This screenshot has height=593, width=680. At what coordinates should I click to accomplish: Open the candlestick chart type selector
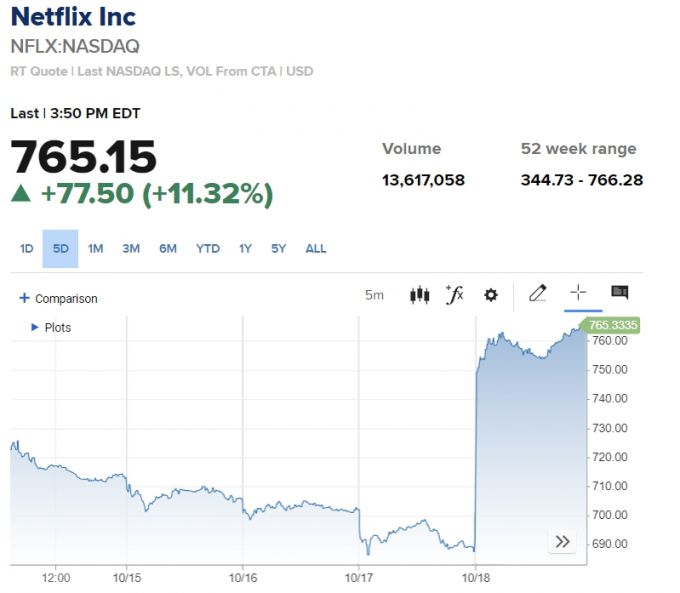click(420, 295)
